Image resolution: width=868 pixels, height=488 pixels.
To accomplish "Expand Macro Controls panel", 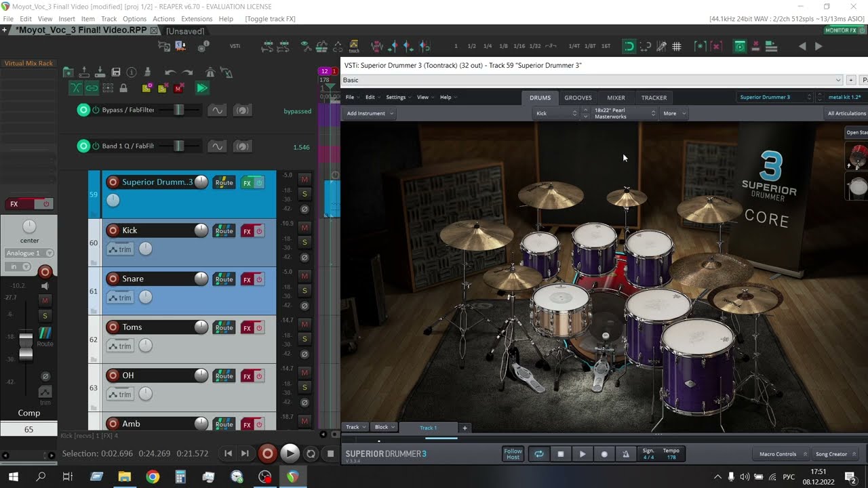I will pos(781,454).
